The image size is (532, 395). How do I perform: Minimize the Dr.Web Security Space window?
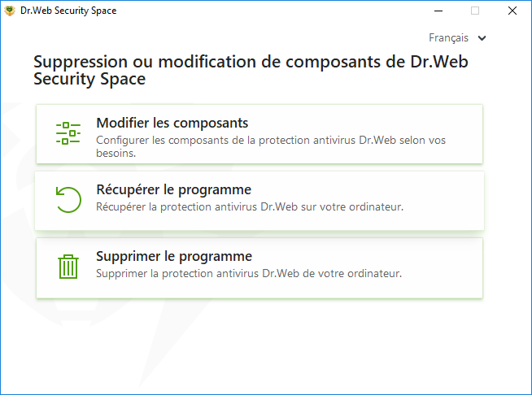coord(438,11)
